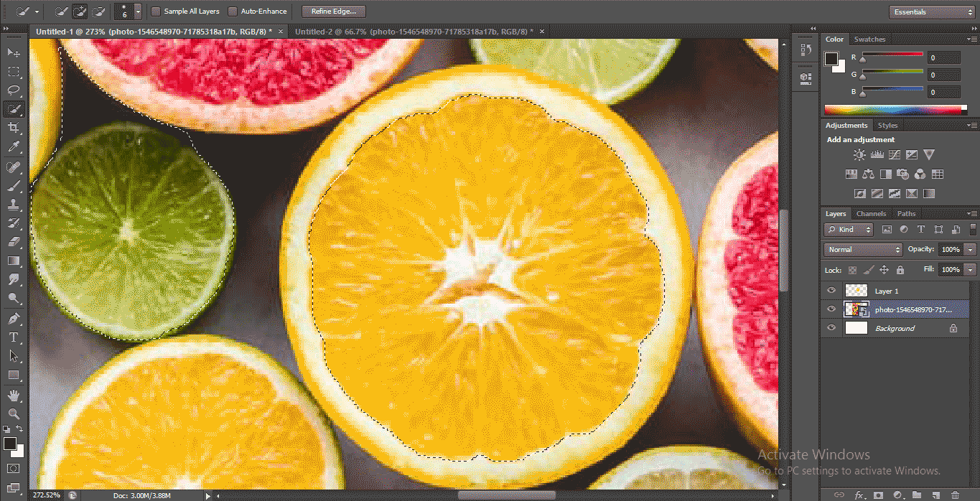Hide Layer 1 using its eye icon
This screenshot has height=501, width=980.
[x=831, y=291]
